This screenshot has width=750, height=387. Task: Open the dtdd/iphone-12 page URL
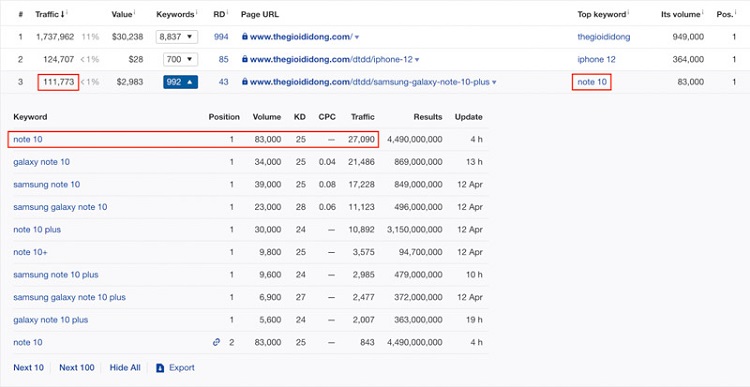(331, 59)
